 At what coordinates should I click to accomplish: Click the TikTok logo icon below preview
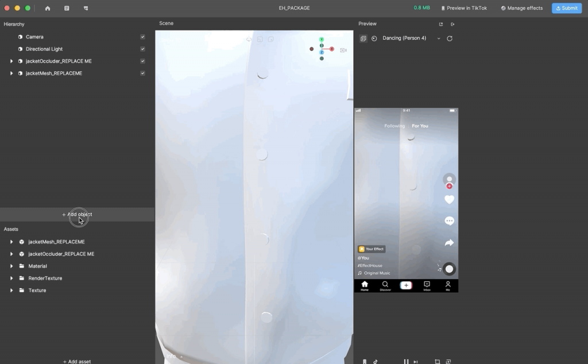[376, 361]
